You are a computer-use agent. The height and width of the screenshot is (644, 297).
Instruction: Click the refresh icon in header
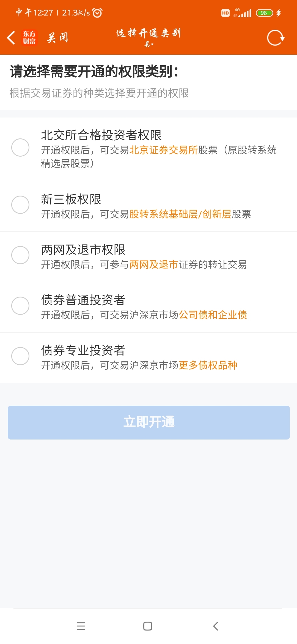(x=276, y=38)
